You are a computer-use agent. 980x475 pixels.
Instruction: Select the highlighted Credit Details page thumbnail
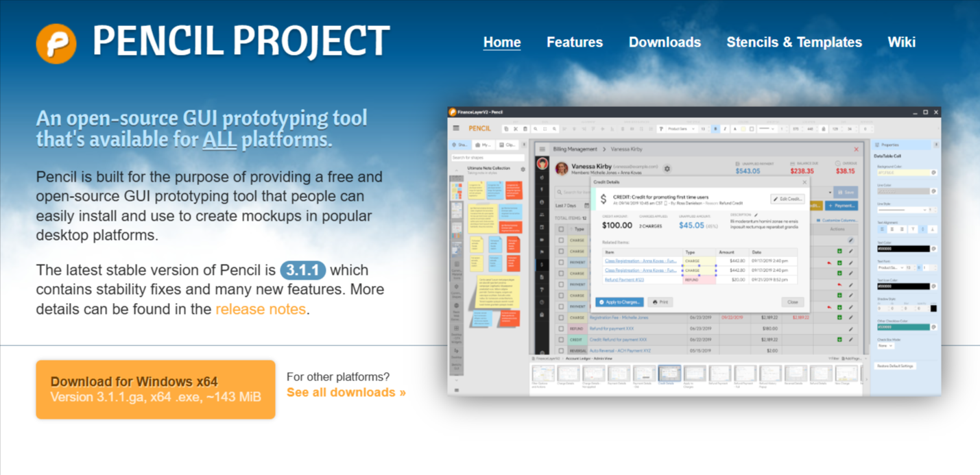point(669,374)
